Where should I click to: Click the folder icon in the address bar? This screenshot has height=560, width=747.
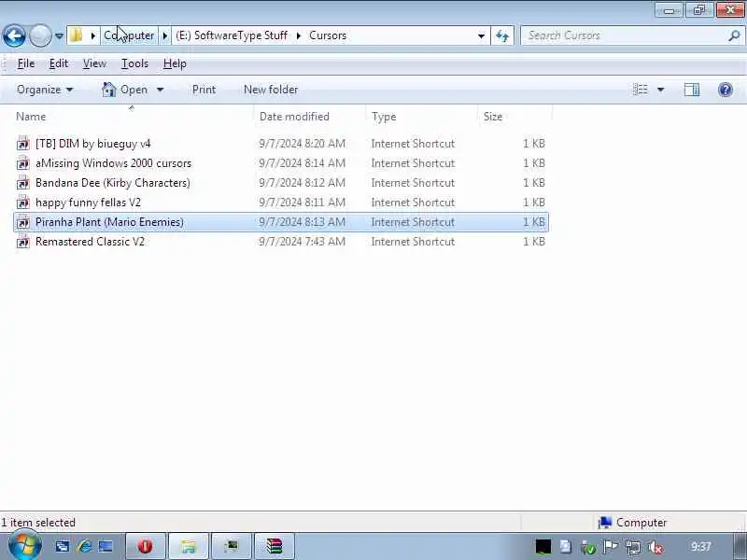(x=77, y=35)
